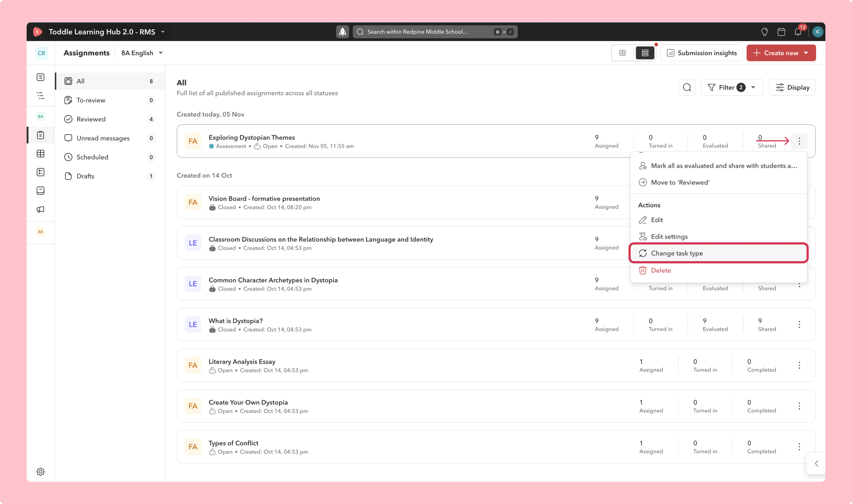Open more options for What is Dystopia?

pyautogui.click(x=799, y=324)
